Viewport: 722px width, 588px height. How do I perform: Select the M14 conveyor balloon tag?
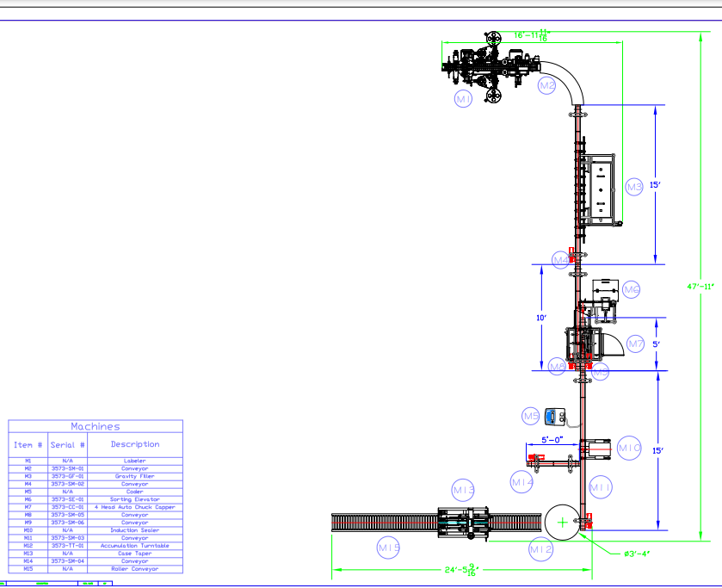(x=522, y=483)
